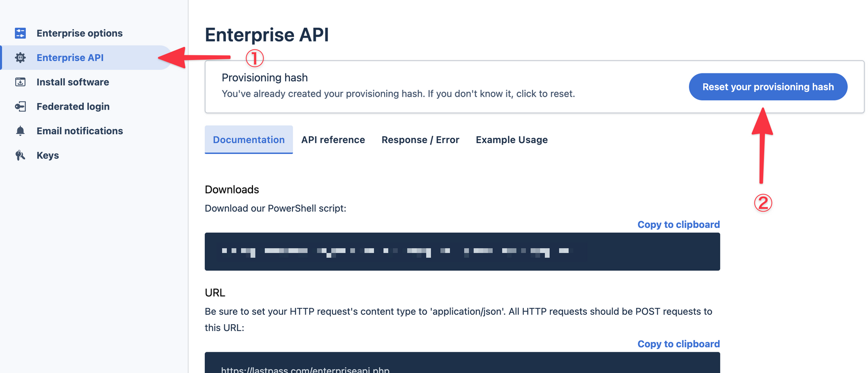Click the Enterprise API gear icon
Viewport: 868px width, 373px height.
tap(20, 58)
